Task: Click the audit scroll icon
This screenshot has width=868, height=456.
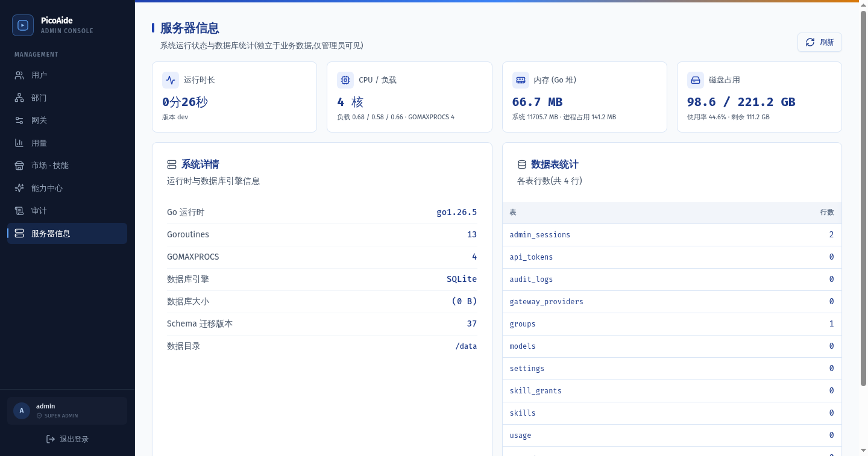Action: click(19, 211)
